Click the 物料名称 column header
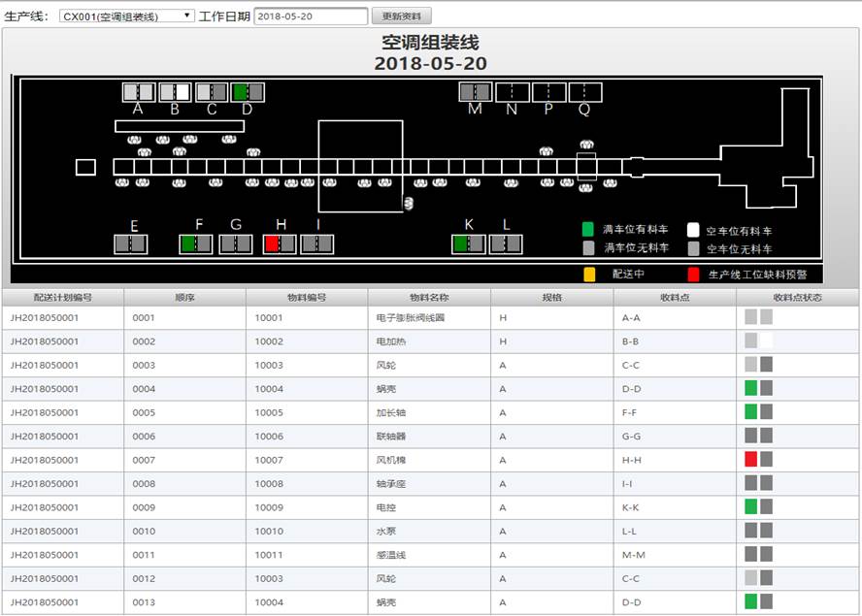The height and width of the screenshot is (616, 862). [429, 297]
